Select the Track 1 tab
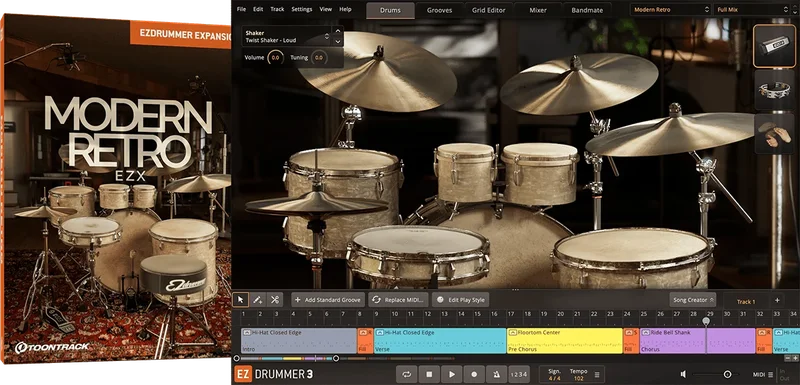 (746, 301)
